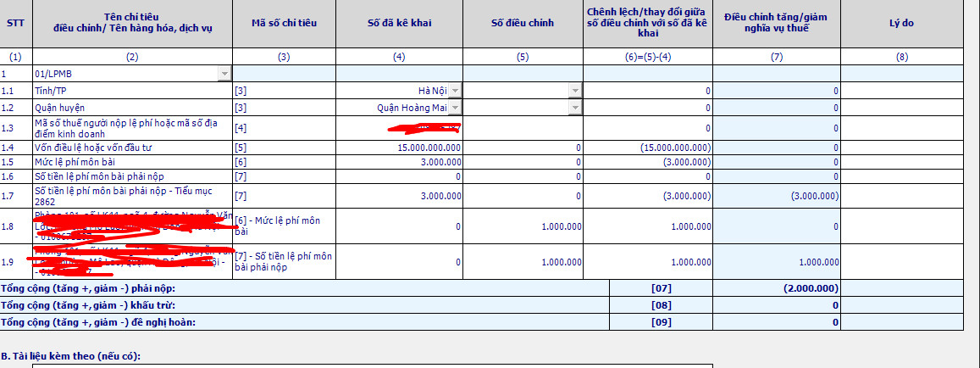Screen dimensions: 980x368
Task: Click the "Lý do" column header
Action: point(901,23)
